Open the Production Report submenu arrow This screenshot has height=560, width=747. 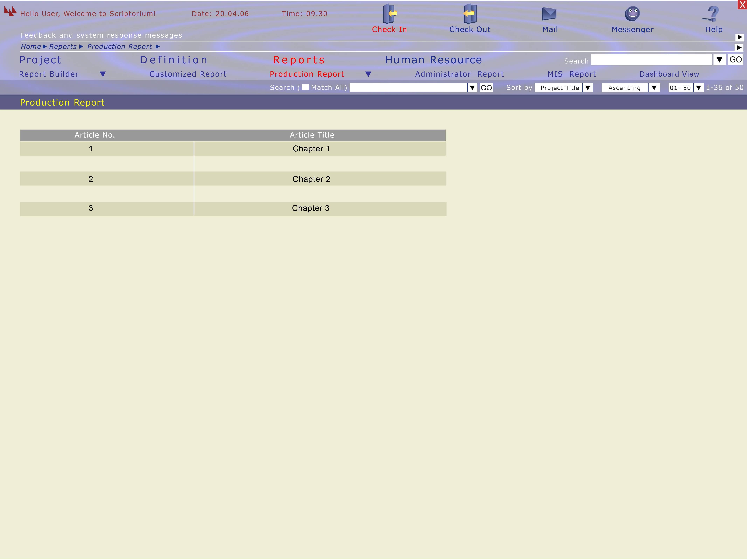369,74
